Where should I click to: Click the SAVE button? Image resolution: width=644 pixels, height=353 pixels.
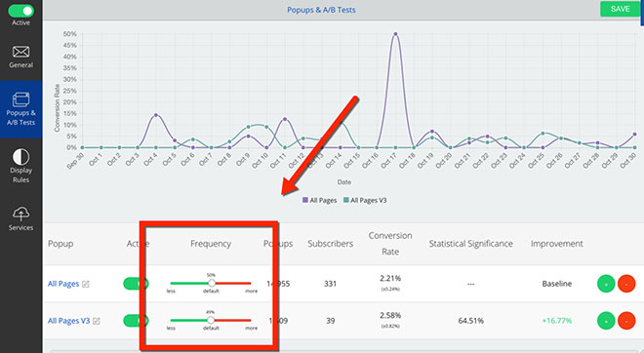tap(621, 9)
